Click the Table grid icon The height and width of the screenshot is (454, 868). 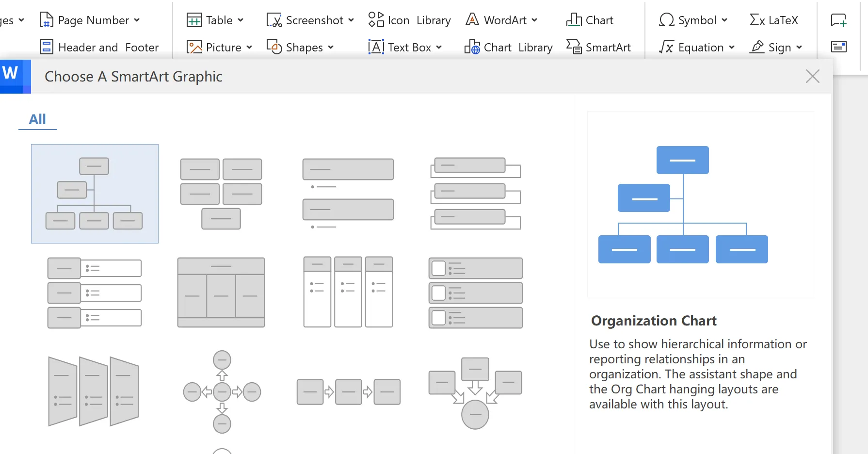194,20
